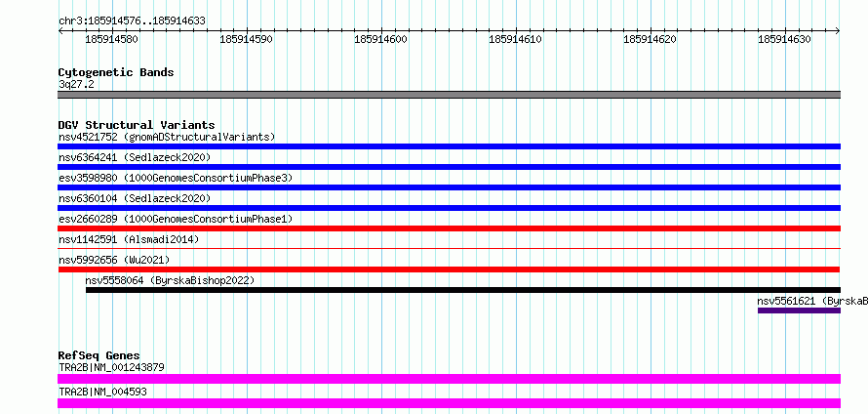Image resolution: width=868 pixels, height=414 pixels.
Task: Click the magenta bar for NM_001243879
Action: point(449,379)
